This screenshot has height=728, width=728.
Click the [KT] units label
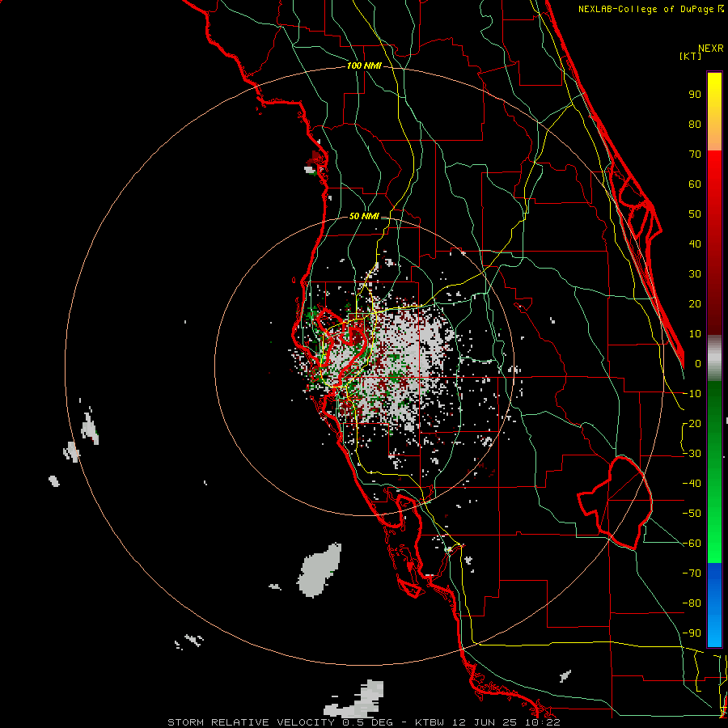point(690,56)
